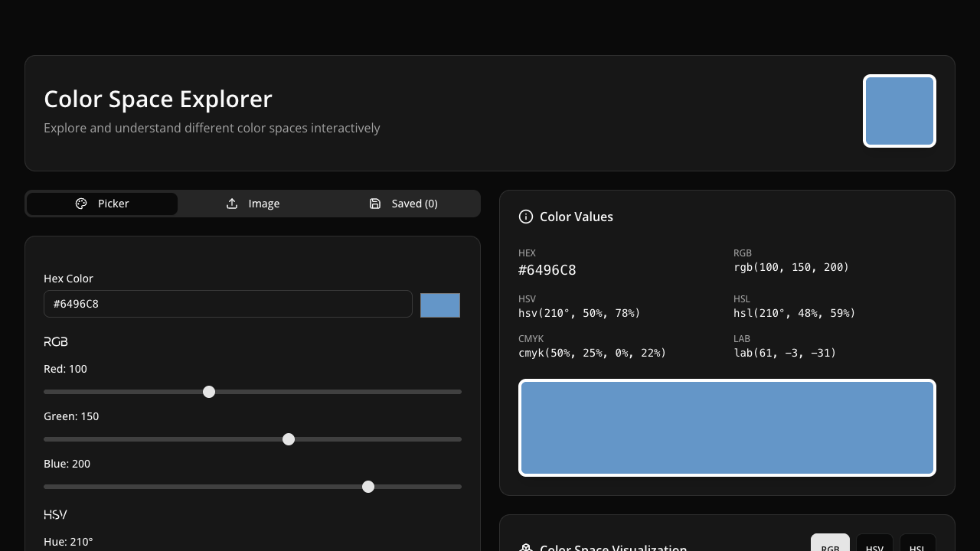Switch to the Picker tab
This screenshot has width=980, height=551.
click(x=103, y=204)
